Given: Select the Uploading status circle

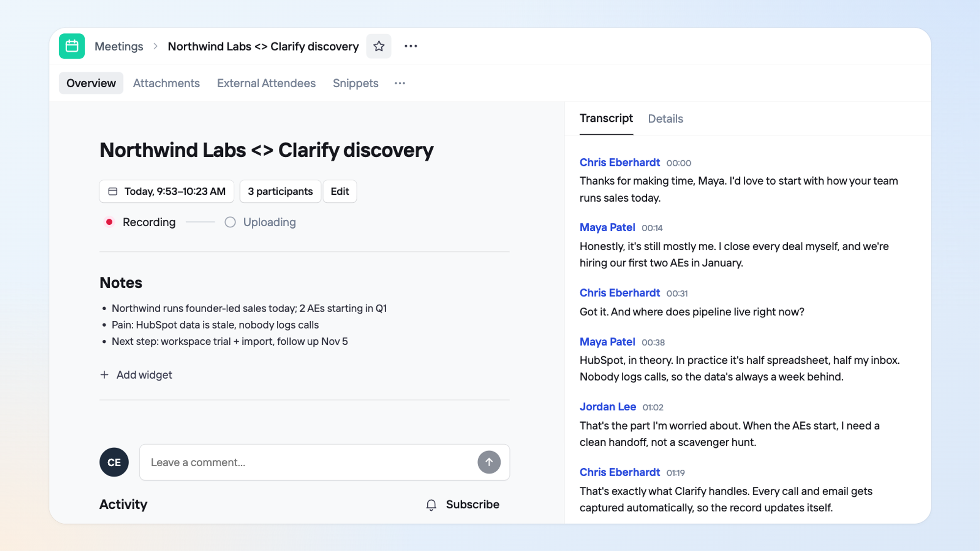Looking at the screenshot, I should pos(230,222).
